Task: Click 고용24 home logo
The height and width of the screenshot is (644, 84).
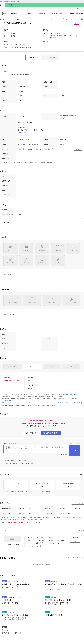Action: (x=3, y=14)
